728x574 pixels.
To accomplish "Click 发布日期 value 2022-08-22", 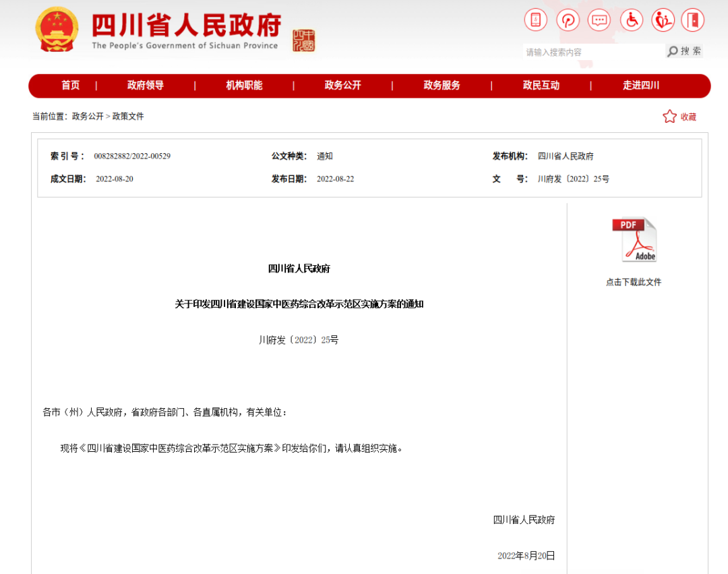I will tap(335, 179).
